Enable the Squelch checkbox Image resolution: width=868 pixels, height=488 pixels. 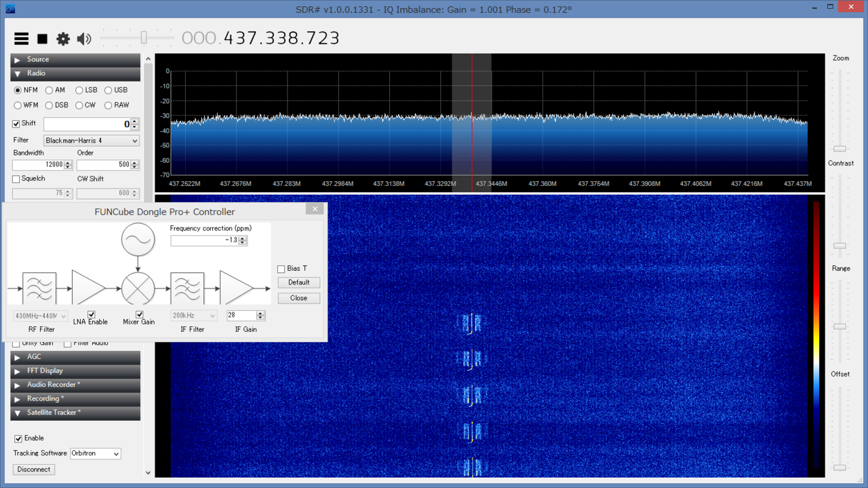coord(16,179)
